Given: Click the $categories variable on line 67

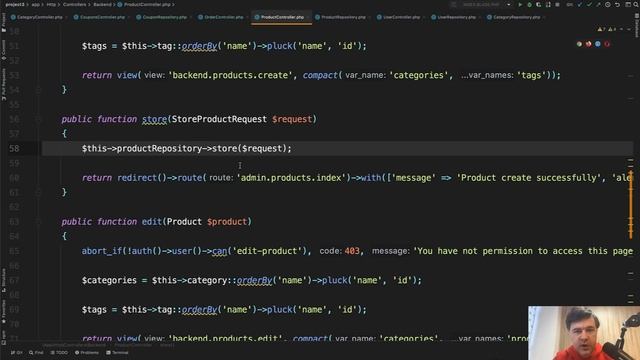Looking at the screenshot, I should pyautogui.click(x=109, y=280).
